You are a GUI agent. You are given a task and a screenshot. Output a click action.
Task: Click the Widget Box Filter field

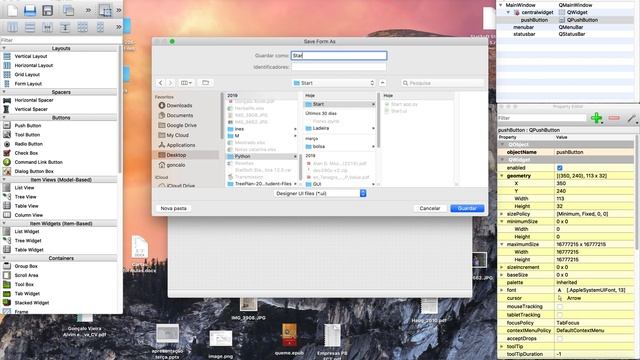[60, 40]
